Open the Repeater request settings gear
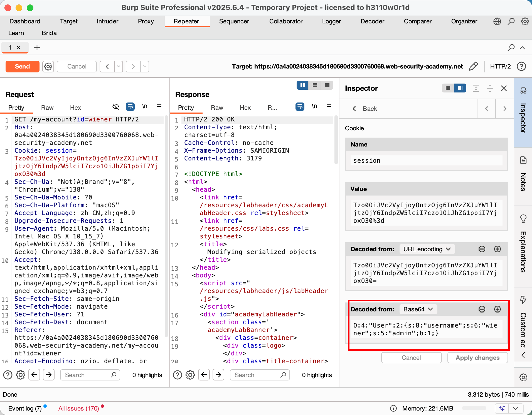 click(48, 67)
